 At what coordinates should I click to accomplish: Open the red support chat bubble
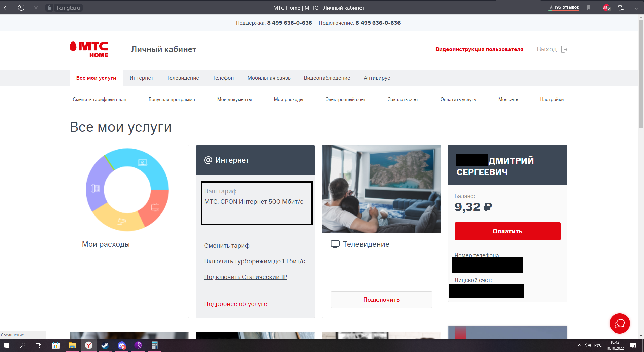[619, 323]
